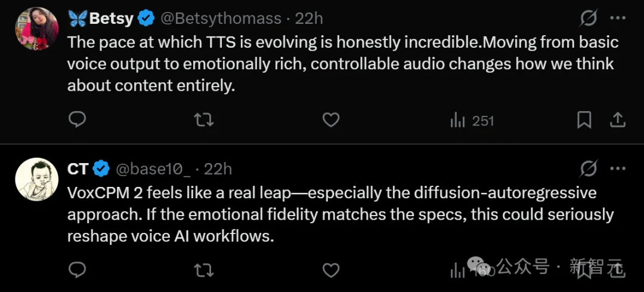Click Betsy display name
The height and width of the screenshot is (292, 644).
pos(111,19)
